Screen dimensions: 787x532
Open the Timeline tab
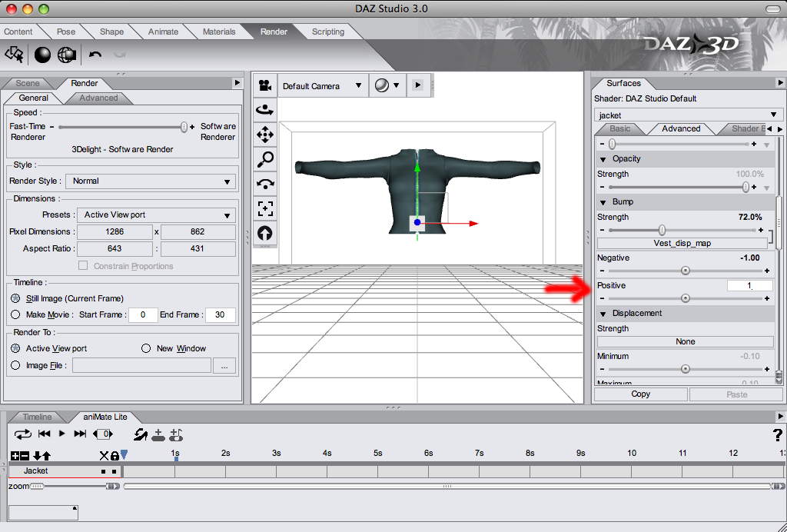(x=37, y=417)
